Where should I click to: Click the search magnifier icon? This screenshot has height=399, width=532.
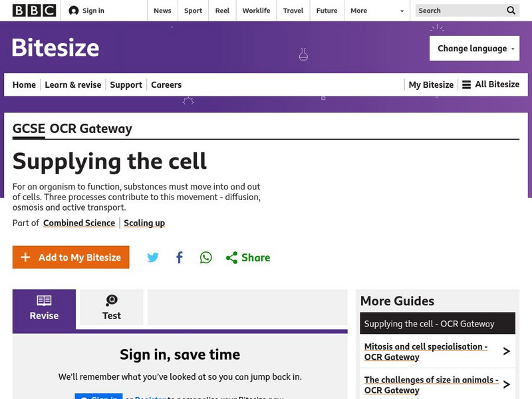point(511,11)
